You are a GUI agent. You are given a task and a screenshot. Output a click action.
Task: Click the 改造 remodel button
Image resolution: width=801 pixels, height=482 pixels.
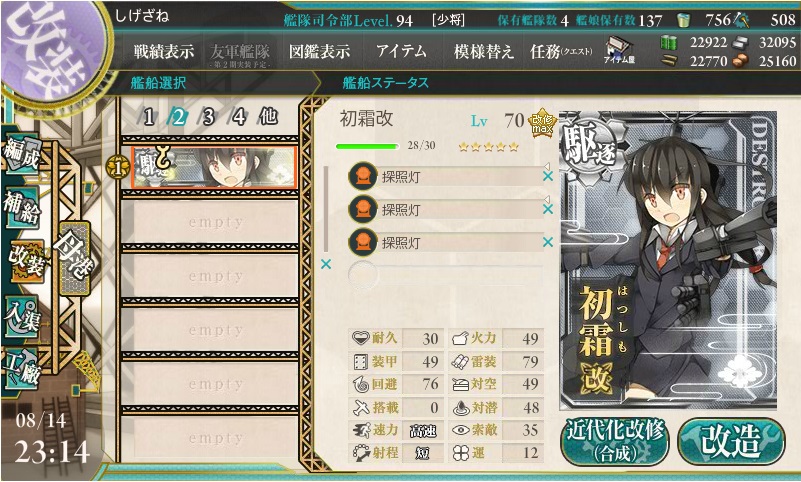[x=731, y=441]
